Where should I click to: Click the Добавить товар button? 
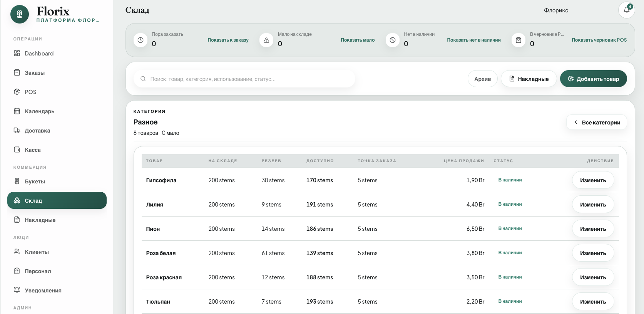point(593,79)
